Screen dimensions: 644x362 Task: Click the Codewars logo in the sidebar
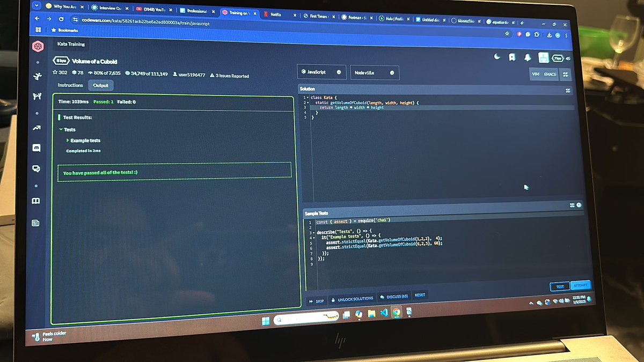tap(38, 47)
